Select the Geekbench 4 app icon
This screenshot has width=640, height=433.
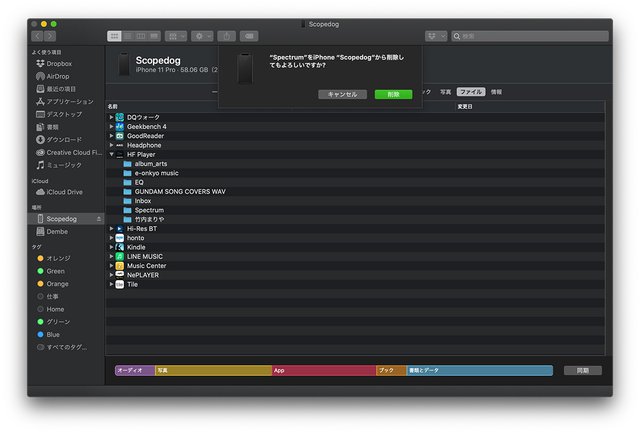coord(119,127)
